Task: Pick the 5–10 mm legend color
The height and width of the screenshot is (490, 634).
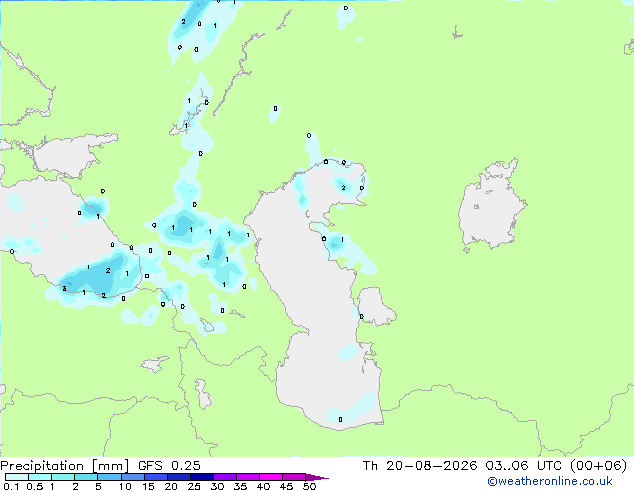Action: (x=109, y=477)
